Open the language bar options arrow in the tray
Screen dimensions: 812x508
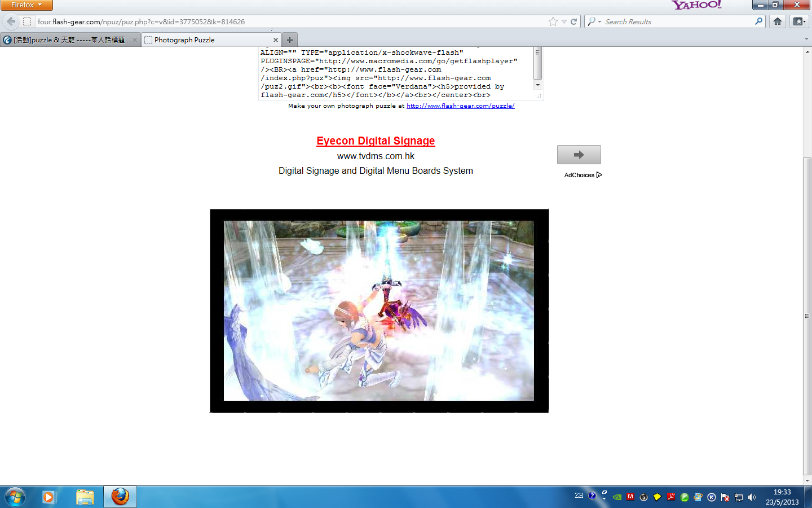click(x=604, y=499)
